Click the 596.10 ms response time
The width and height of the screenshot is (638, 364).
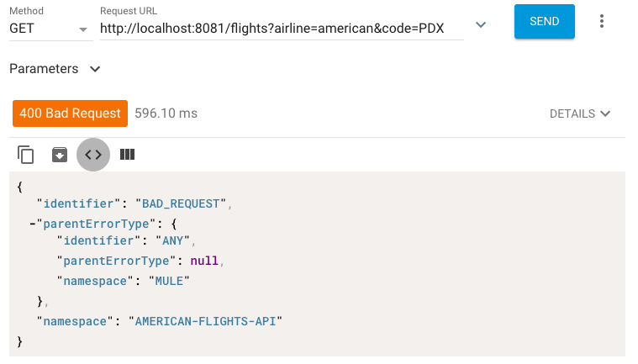click(x=166, y=113)
